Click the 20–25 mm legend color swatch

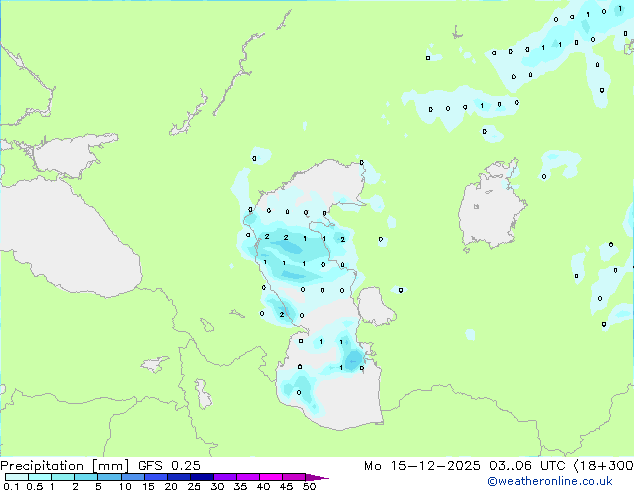tap(178, 477)
